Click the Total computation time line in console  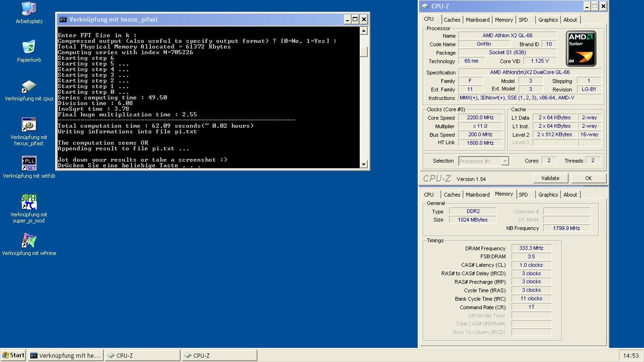tap(156, 126)
